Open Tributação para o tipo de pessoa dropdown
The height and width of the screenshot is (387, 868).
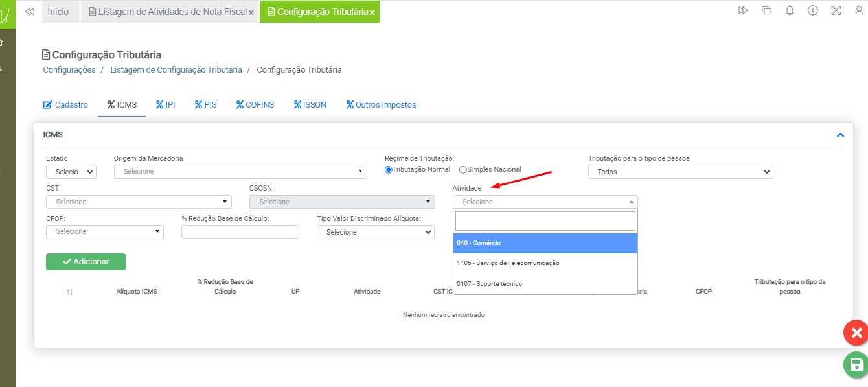pos(680,172)
